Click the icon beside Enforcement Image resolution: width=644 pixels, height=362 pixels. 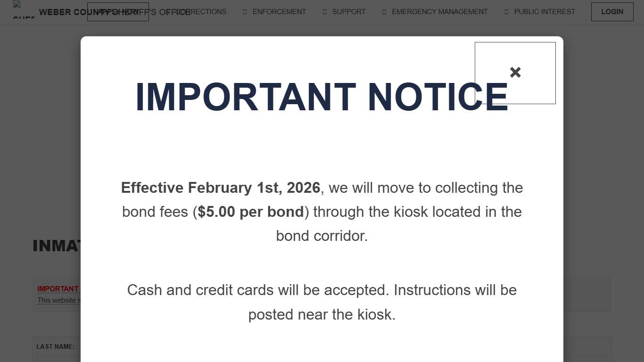[x=245, y=12]
